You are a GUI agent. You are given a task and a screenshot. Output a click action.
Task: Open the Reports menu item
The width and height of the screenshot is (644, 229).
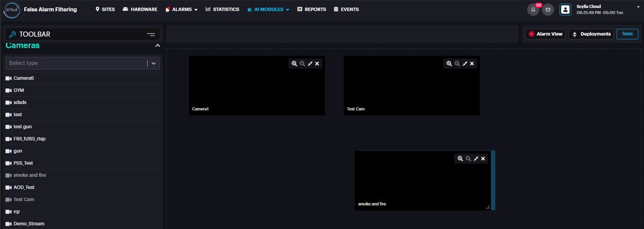click(312, 10)
